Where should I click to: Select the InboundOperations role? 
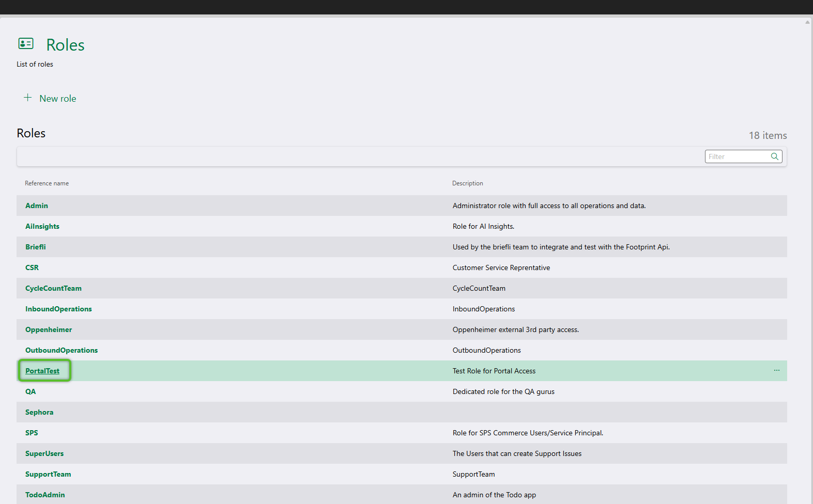(58, 309)
